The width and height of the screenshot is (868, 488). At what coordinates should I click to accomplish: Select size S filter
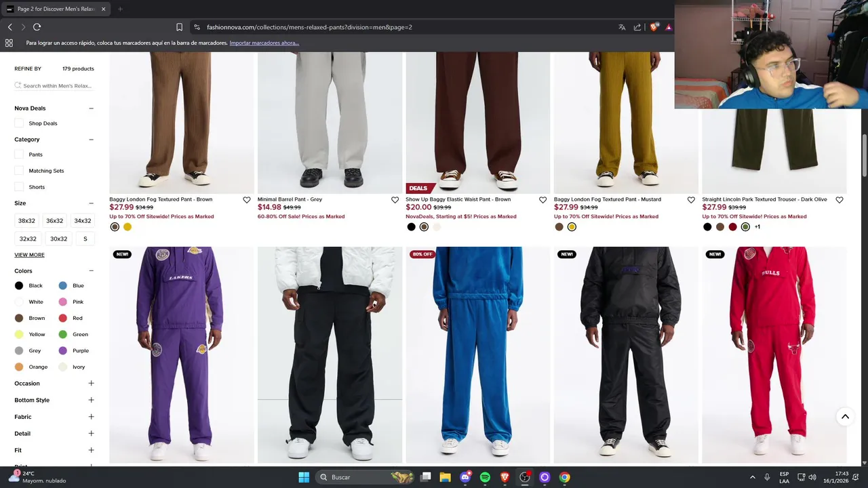pos(85,239)
